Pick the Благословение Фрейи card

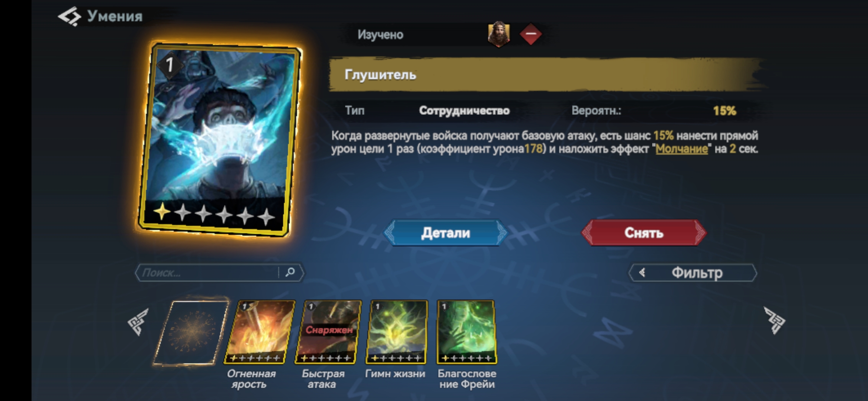tap(466, 332)
